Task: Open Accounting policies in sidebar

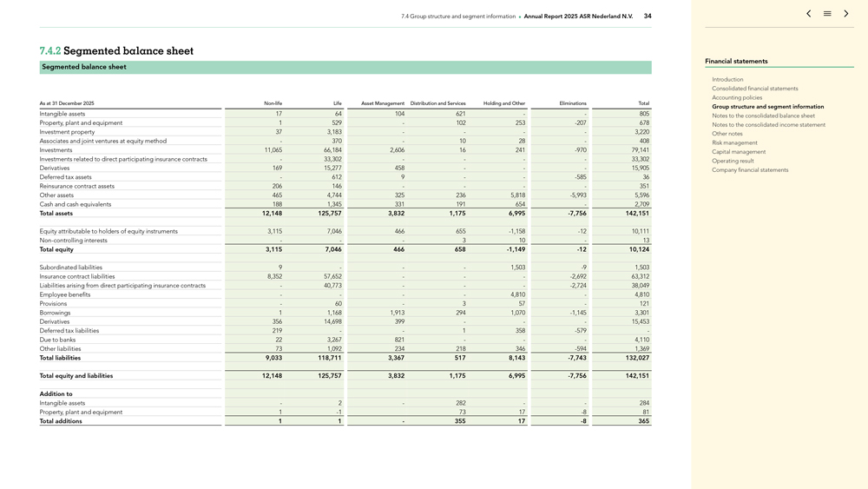Action: point(737,97)
